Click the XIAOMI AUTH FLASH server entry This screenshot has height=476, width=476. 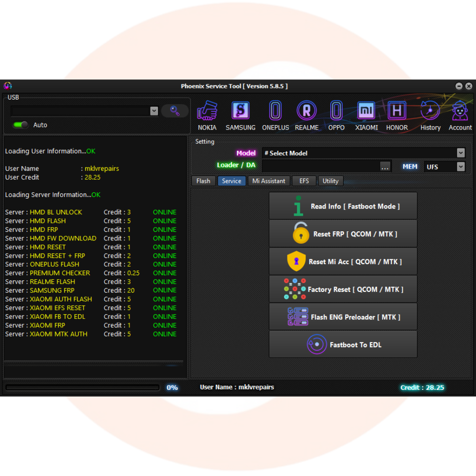click(x=91, y=299)
